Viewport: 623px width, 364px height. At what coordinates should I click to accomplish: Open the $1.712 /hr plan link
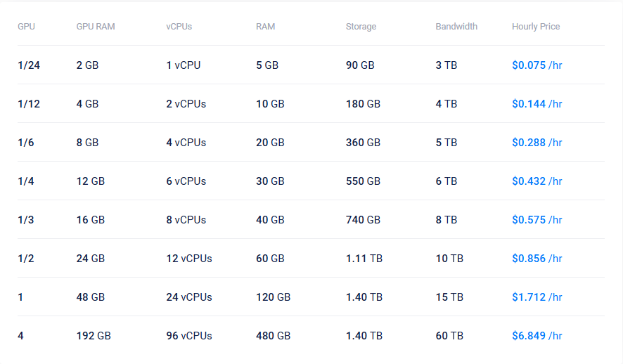click(537, 297)
